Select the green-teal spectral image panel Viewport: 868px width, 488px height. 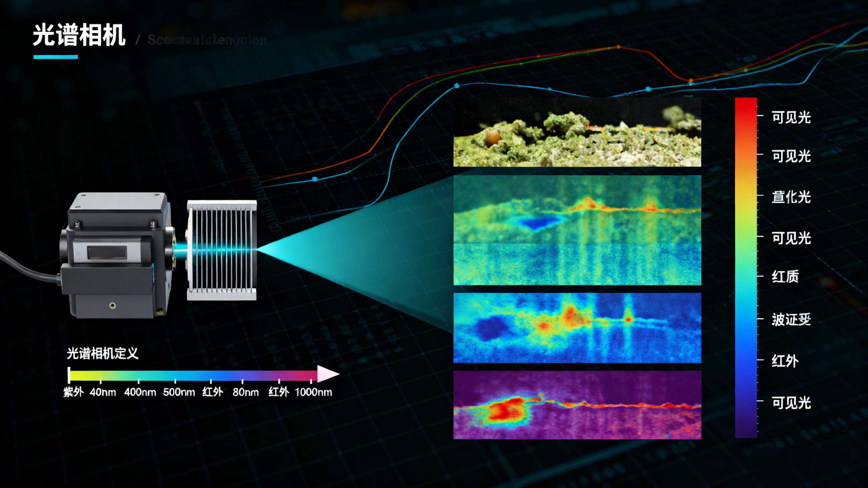pyautogui.click(x=577, y=230)
